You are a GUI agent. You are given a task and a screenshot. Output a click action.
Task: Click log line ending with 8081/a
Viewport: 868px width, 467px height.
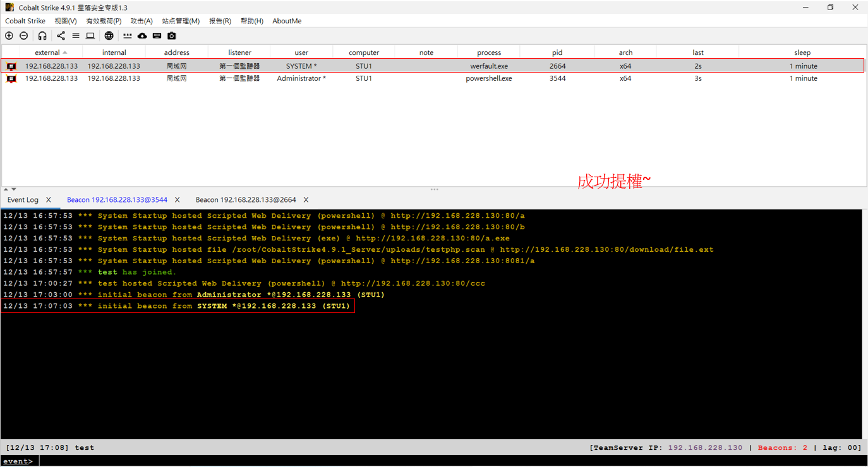pos(269,261)
